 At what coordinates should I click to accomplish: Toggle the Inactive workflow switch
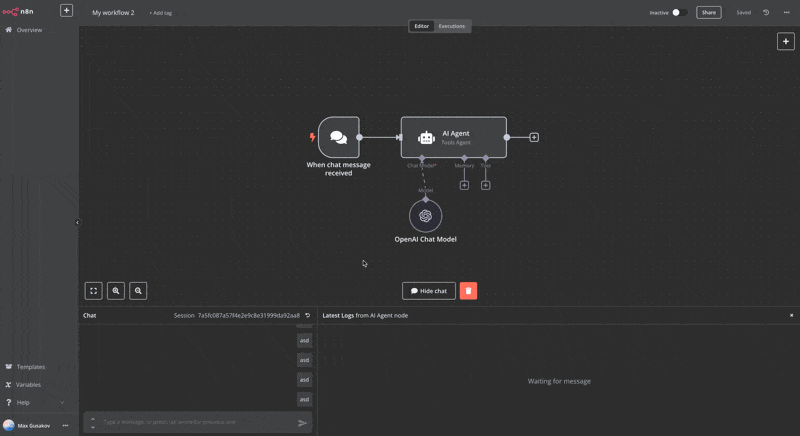[x=679, y=12]
